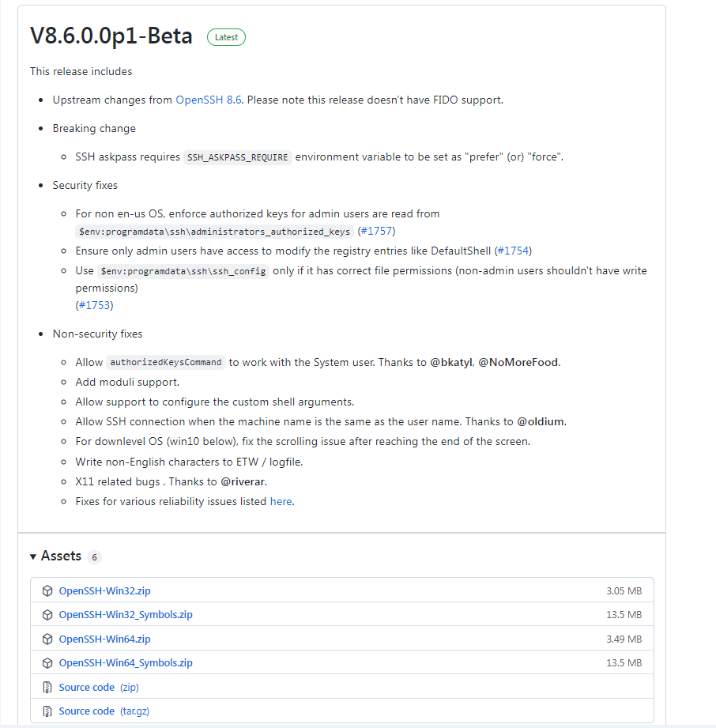Open the OpenSSH-Win32_Symbols.zip link
This screenshot has height=728, width=716.
tap(126, 615)
